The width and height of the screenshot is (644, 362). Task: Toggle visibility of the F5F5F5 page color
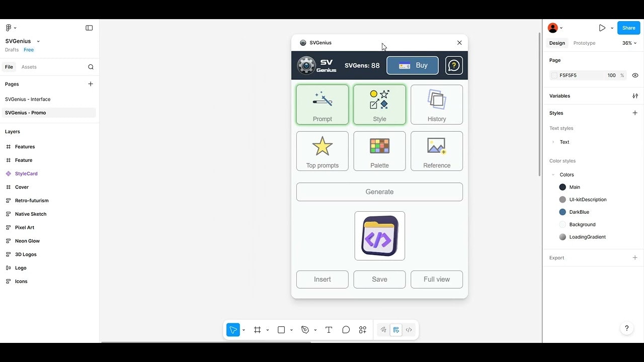[635, 75]
